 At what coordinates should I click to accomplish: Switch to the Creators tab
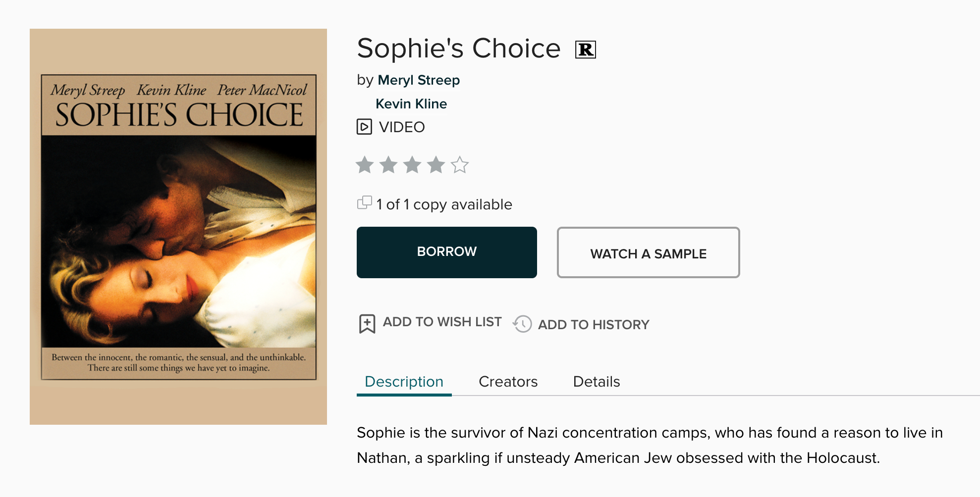tap(508, 382)
